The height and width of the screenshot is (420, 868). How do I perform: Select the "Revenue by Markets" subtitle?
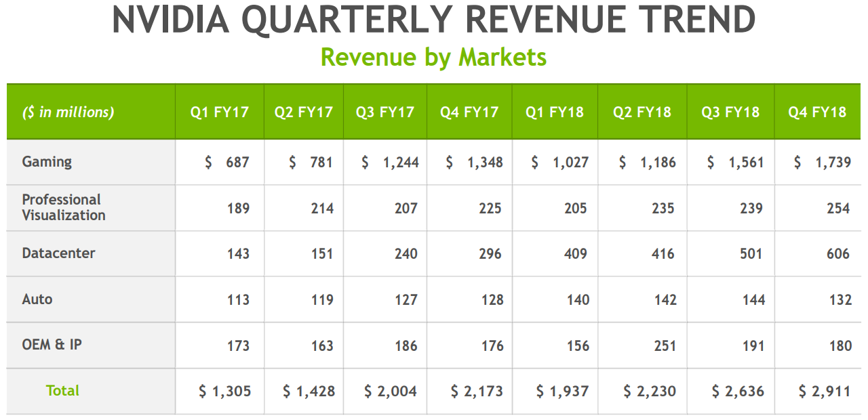[434, 57]
